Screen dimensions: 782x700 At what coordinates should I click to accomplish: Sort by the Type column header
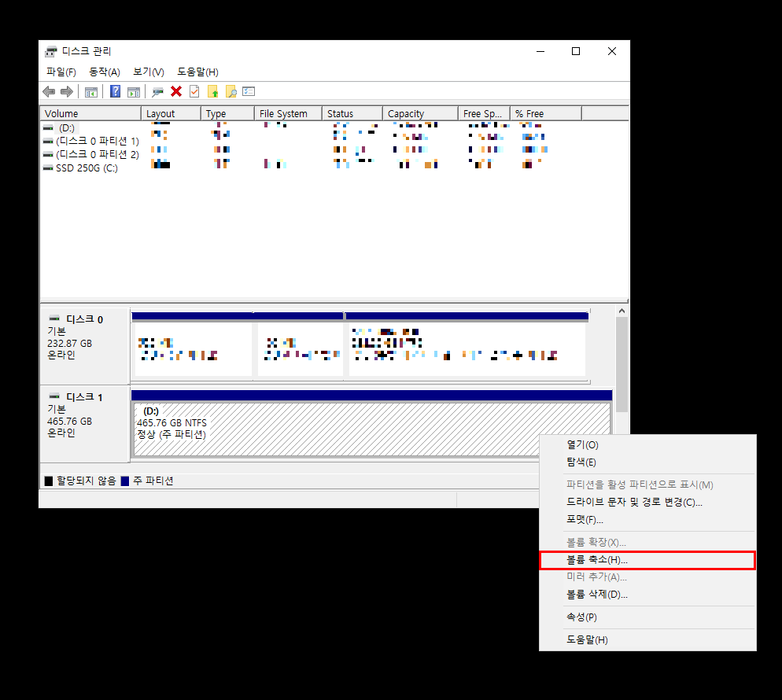pyautogui.click(x=228, y=114)
